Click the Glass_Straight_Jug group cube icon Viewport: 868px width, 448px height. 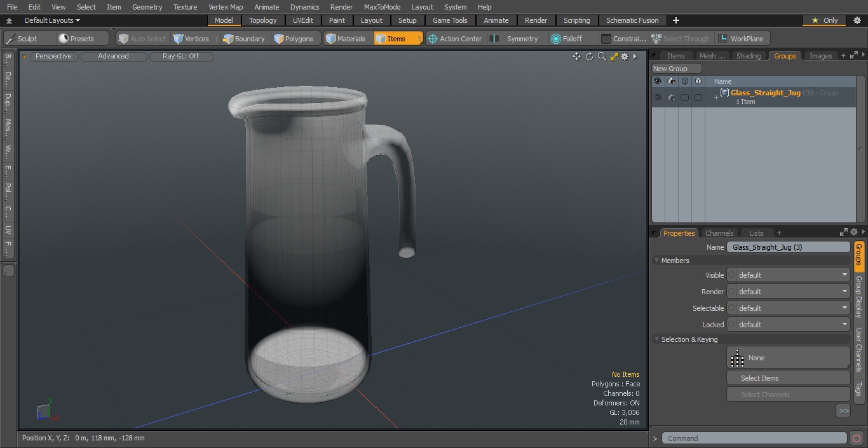point(724,93)
